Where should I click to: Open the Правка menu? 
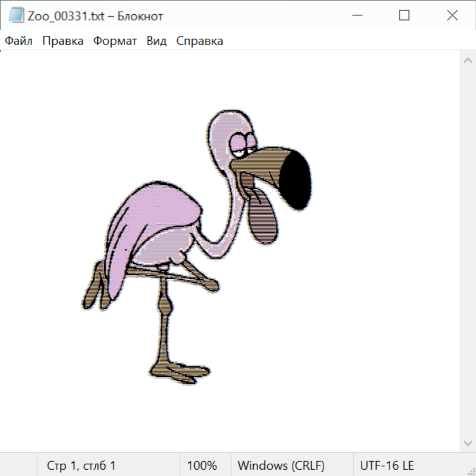pos(63,41)
